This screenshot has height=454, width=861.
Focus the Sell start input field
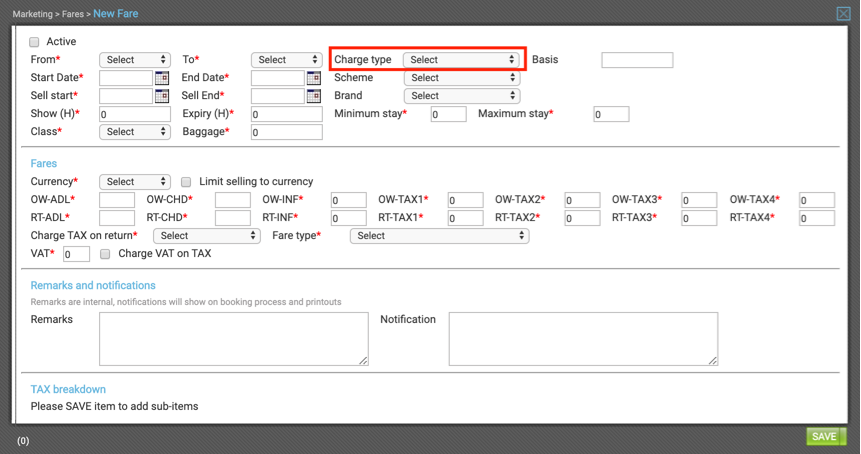tap(126, 96)
